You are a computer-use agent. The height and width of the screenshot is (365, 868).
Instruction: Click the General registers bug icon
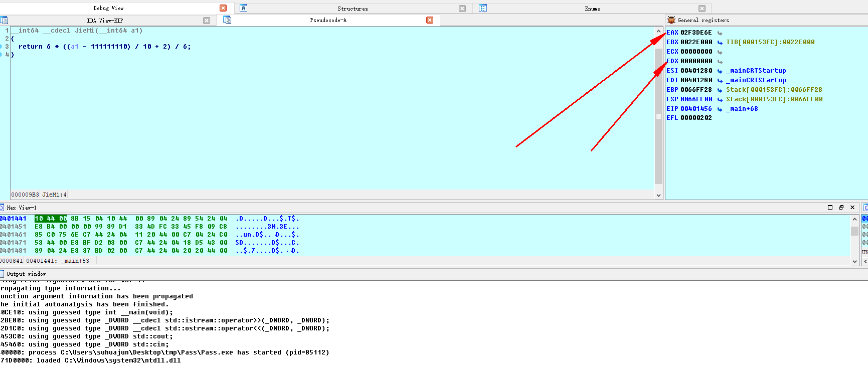671,20
